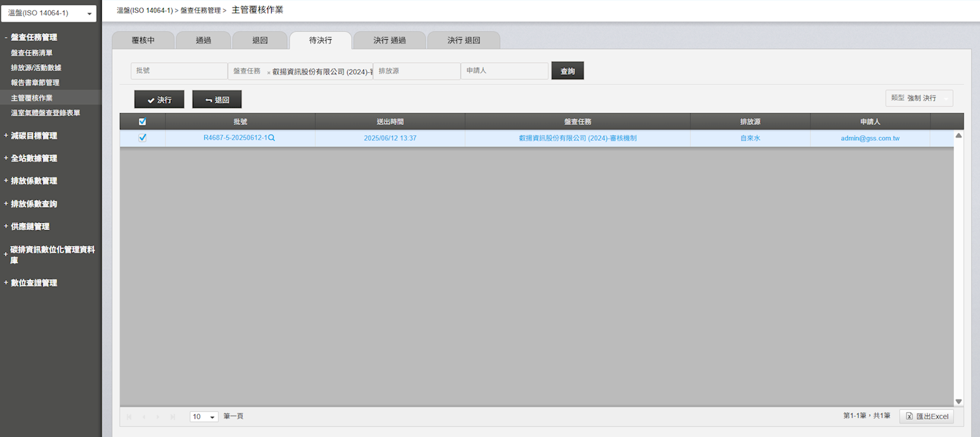This screenshot has height=437, width=980.
Task: Switch to the 決行 退回 tab
Action: (463, 40)
